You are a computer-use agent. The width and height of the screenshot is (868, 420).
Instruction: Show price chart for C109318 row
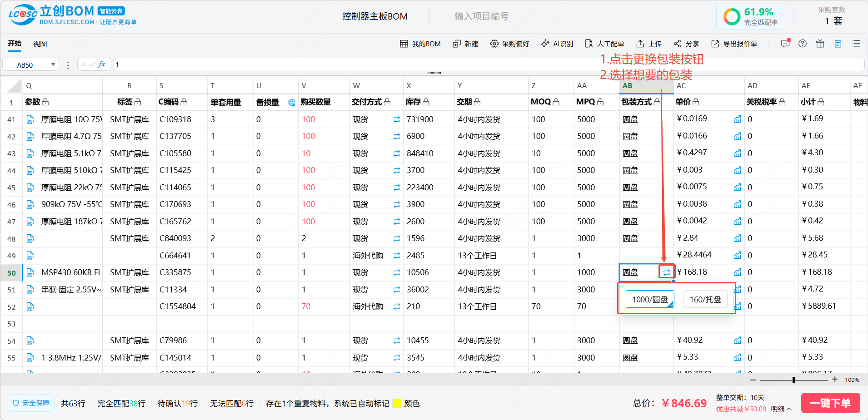tap(737, 119)
